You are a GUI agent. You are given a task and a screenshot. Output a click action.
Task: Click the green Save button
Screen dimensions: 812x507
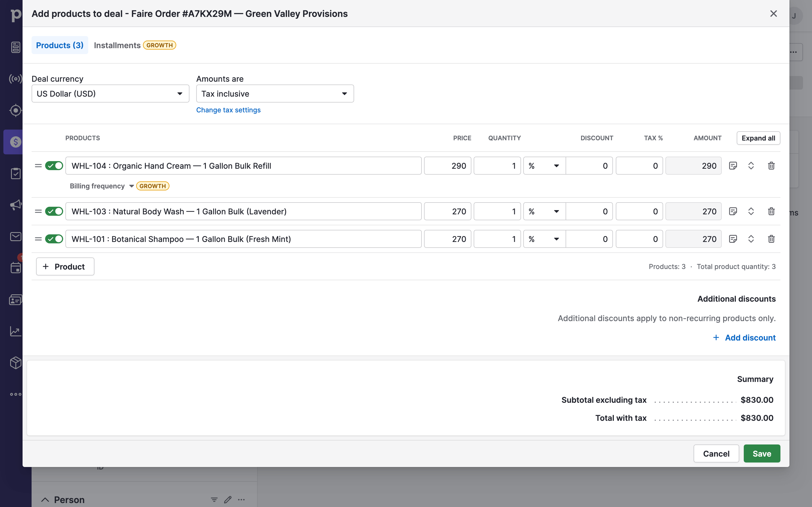click(762, 454)
